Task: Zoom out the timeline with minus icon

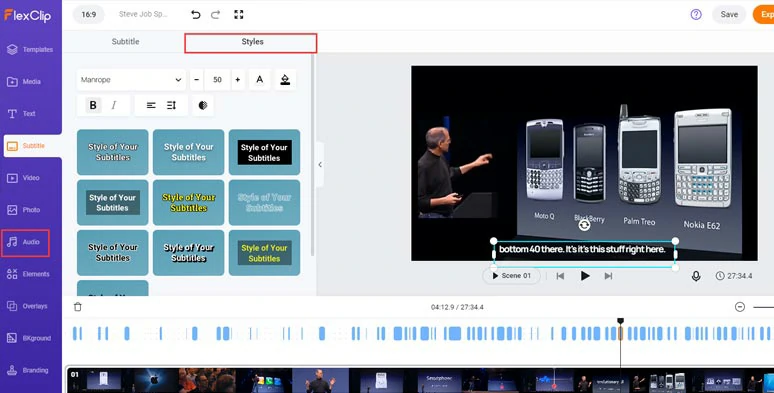Action: point(739,307)
